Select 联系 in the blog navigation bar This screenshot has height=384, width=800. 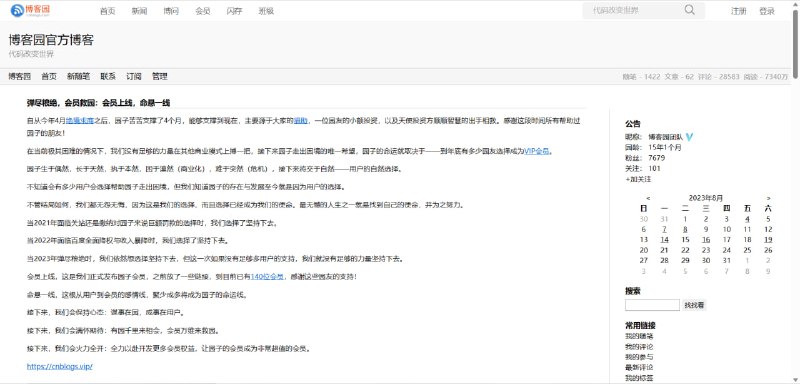coord(108,76)
